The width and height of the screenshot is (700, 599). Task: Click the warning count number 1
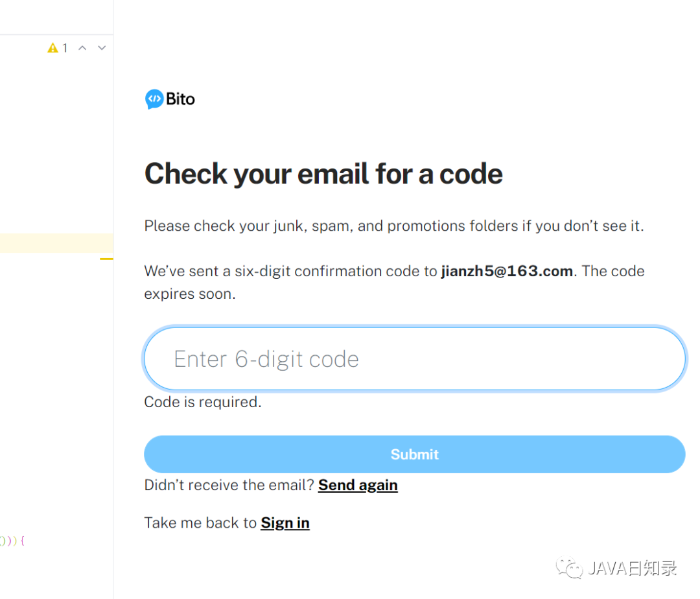65,48
